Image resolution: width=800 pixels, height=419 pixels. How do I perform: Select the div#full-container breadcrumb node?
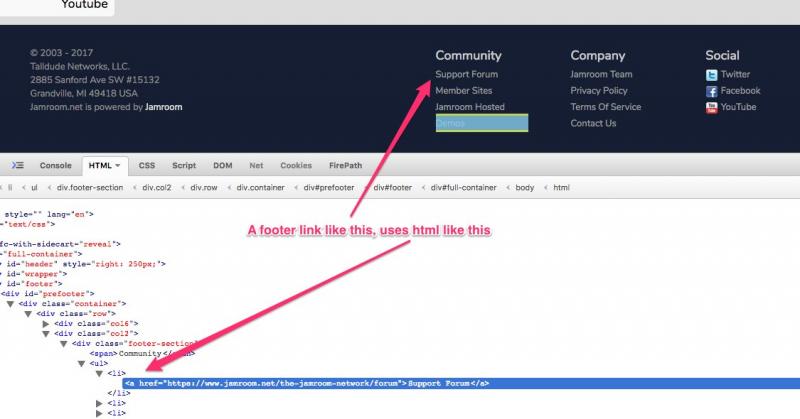[x=463, y=187]
